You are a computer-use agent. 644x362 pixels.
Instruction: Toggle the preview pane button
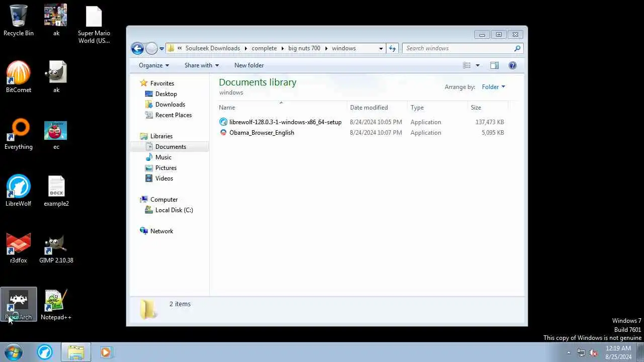click(x=495, y=65)
